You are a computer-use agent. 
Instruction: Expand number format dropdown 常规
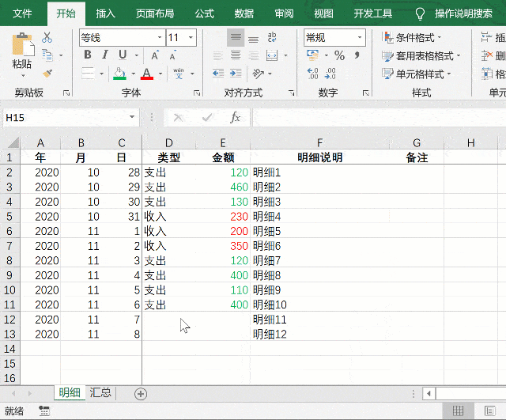[360, 38]
